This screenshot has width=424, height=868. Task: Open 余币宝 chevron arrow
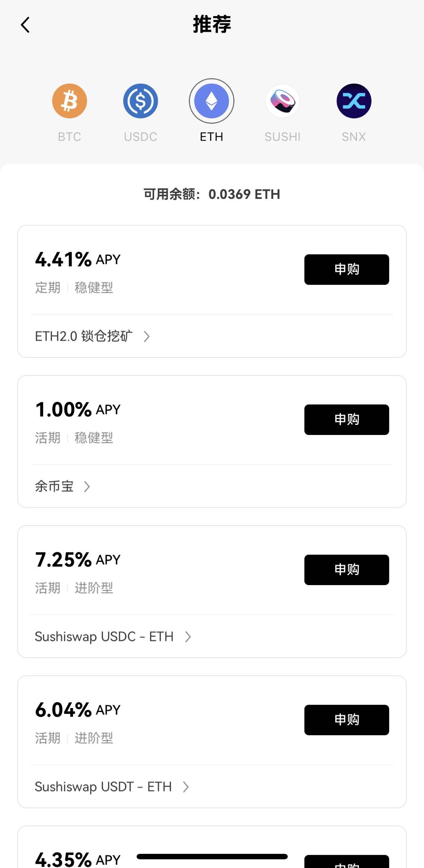coord(87,486)
